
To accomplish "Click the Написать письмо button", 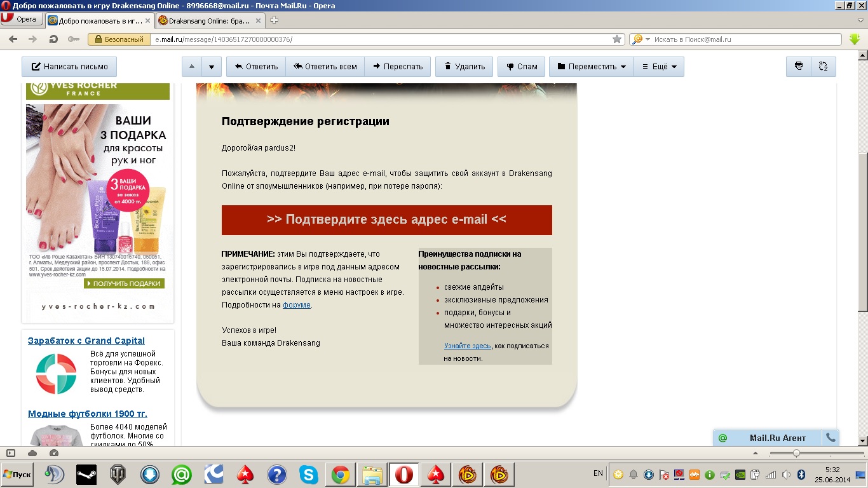I will click(69, 67).
